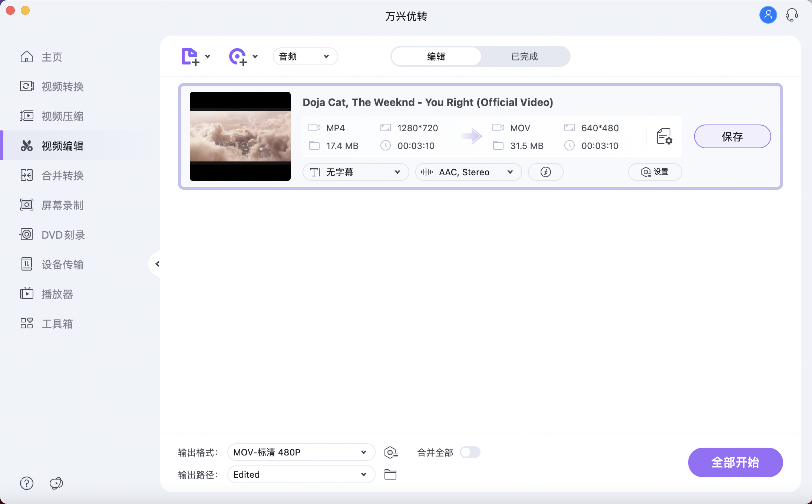Collapse the sidebar with arrow handle
812x504 pixels.
tap(157, 264)
